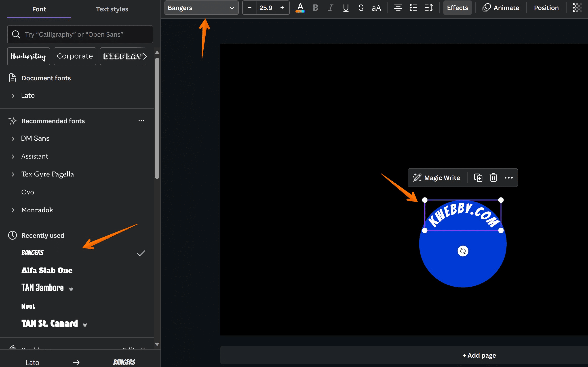Viewport: 588px width, 367px height.
Task: Select the Document fonts heading
Action: 46,78
